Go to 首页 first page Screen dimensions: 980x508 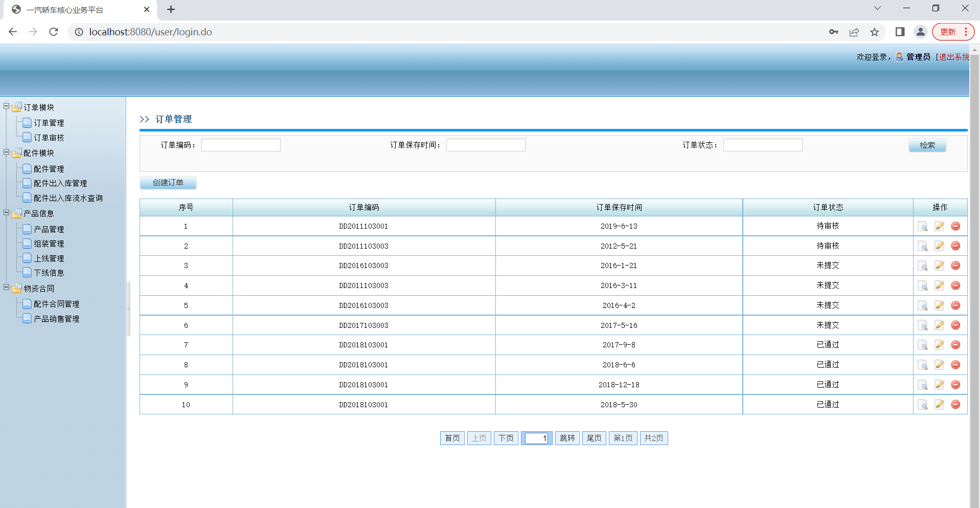tap(452, 438)
